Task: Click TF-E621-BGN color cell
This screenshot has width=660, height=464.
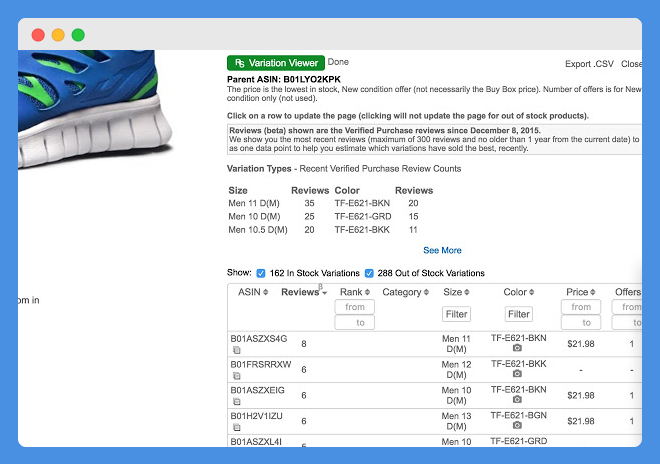Action: [x=519, y=416]
